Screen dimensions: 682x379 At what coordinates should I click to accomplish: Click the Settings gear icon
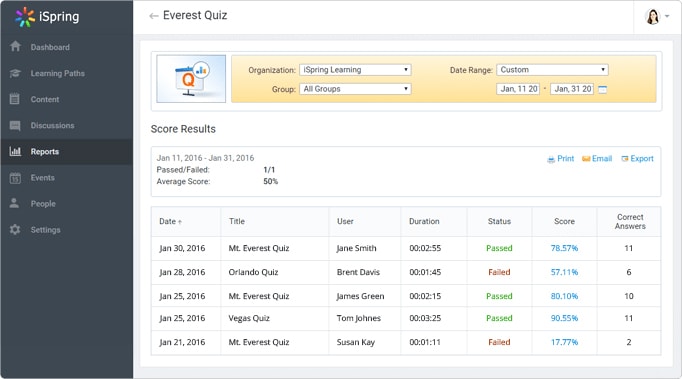(x=15, y=229)
